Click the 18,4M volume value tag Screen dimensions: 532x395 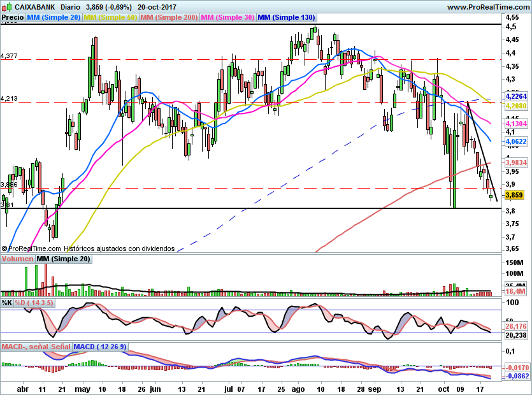[514, 291]
